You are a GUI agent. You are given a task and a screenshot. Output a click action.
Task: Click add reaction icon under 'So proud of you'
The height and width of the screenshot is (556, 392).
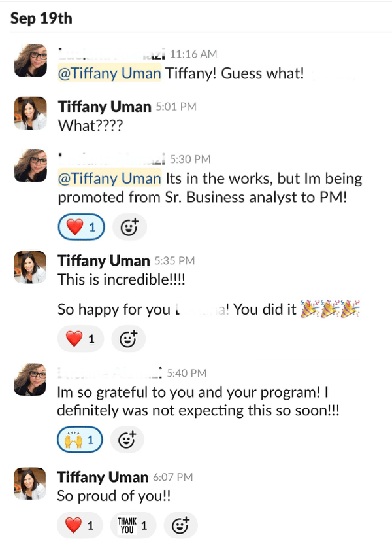180,525
